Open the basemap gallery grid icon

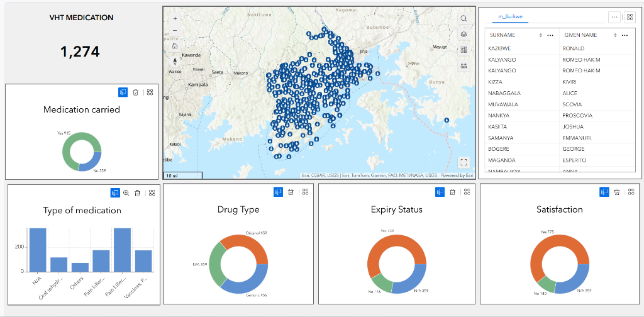(464, 50)
